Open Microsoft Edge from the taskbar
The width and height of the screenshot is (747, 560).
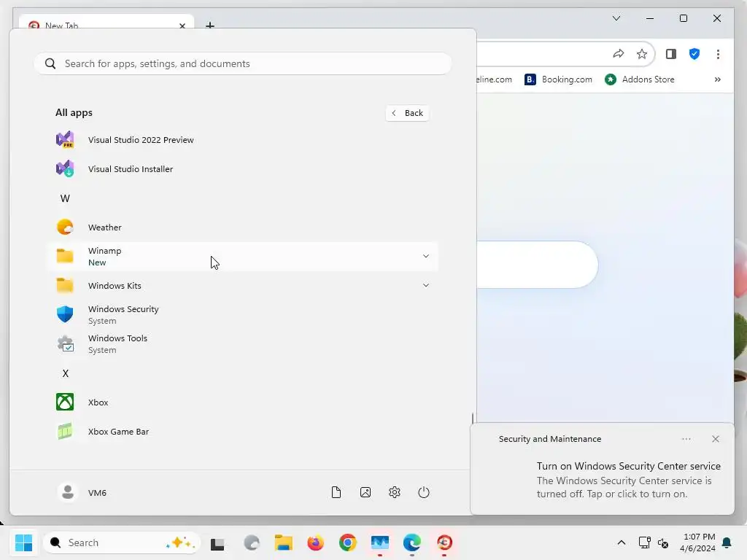(412, 542)
